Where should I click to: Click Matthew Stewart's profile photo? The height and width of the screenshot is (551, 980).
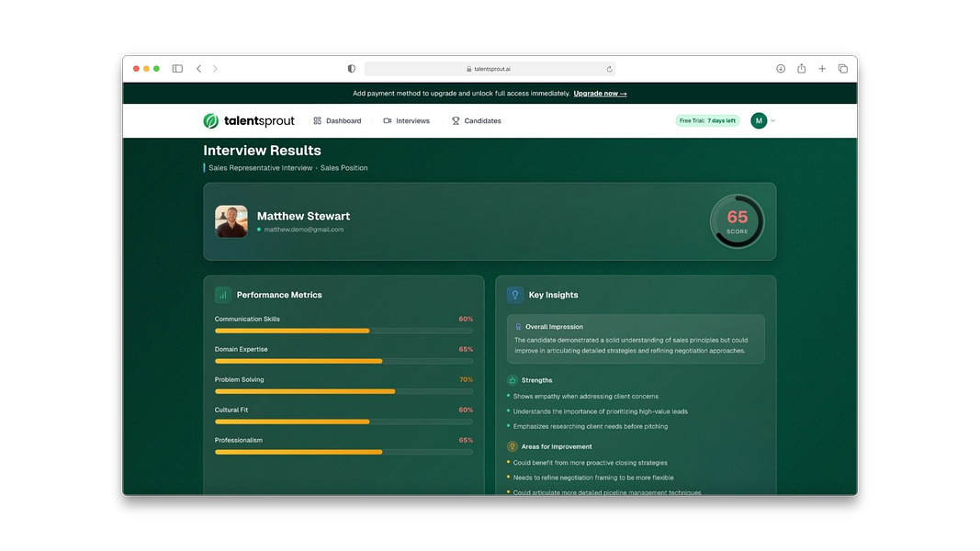pyautogui.click(x=231, y=220)
